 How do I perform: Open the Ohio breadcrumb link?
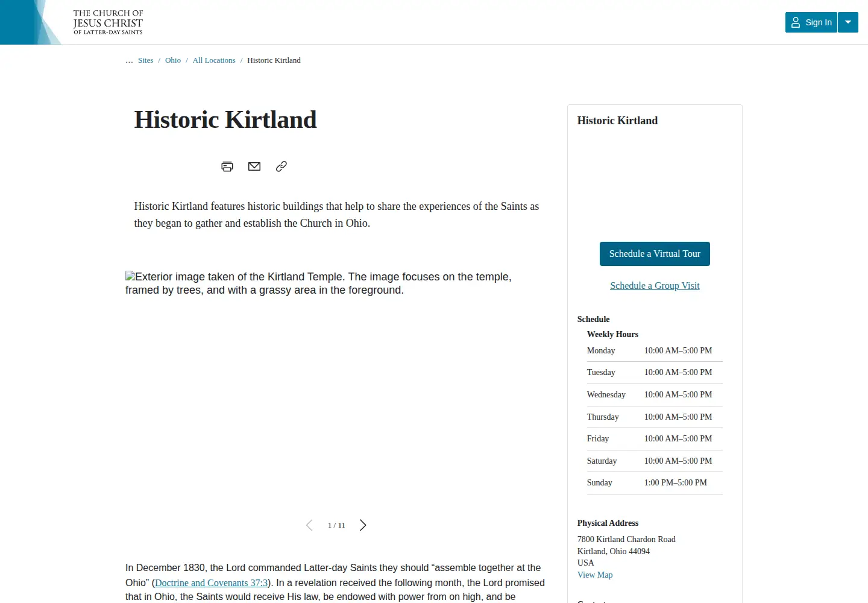coord(173,60)
